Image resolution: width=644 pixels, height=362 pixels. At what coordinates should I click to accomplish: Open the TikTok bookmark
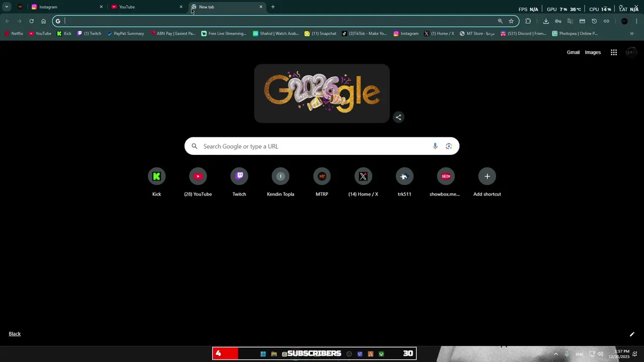[x=365, y=34]
